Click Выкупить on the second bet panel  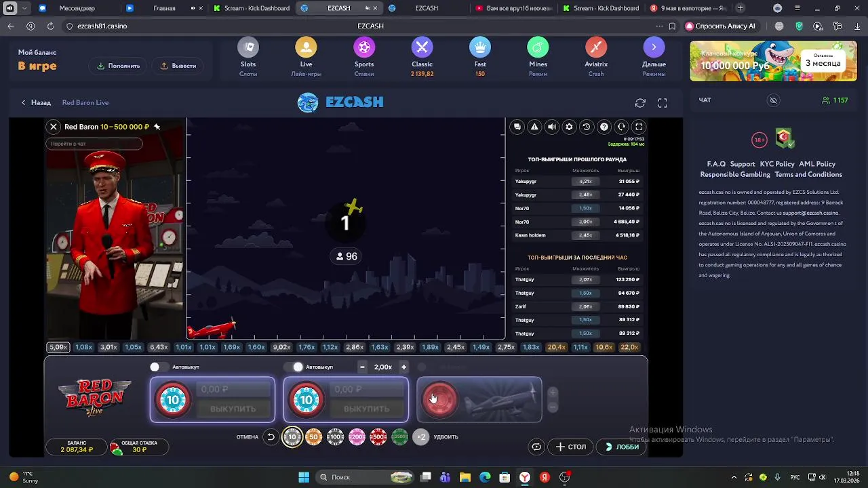pos(366,409)
